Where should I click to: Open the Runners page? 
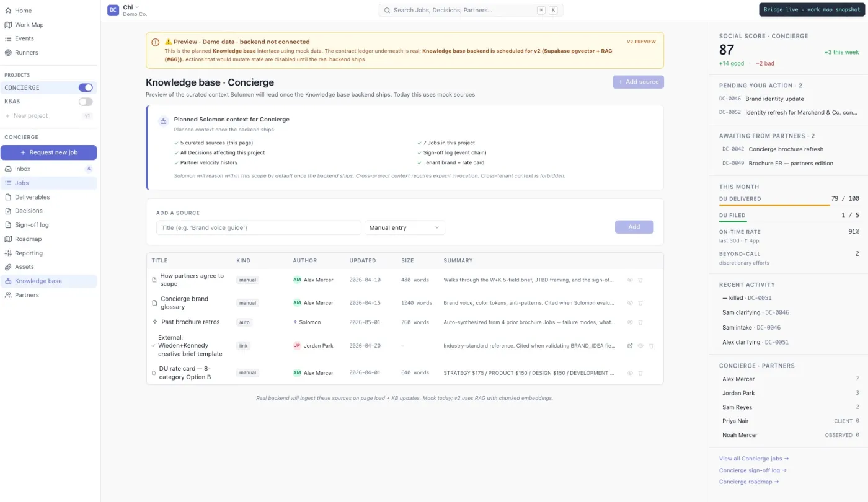tap(27, 53)
